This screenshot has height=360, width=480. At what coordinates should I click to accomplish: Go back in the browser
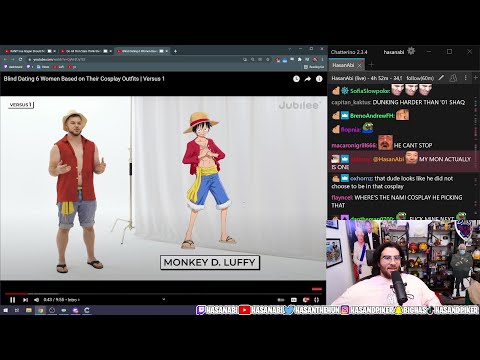pyautogui.click(x=5, y=59)
